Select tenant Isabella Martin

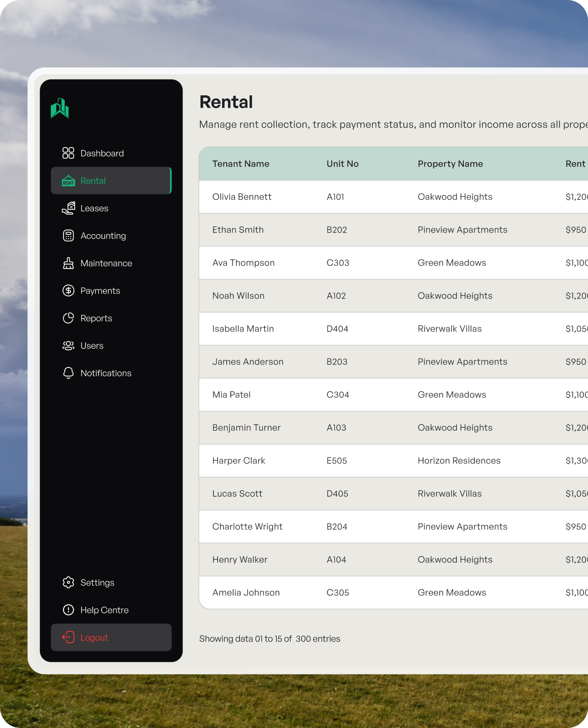pyautogui.click(x=243, y=329)
